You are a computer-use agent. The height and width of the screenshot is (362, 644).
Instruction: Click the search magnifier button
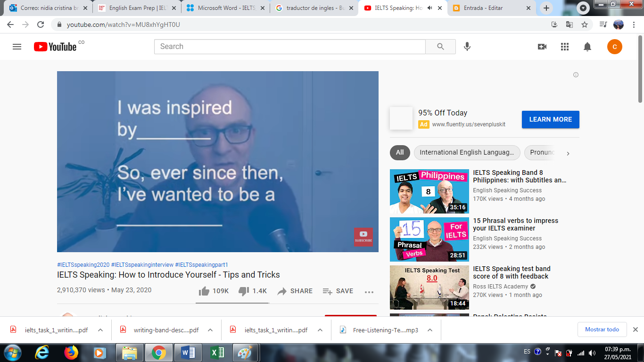tap(440, 47)
